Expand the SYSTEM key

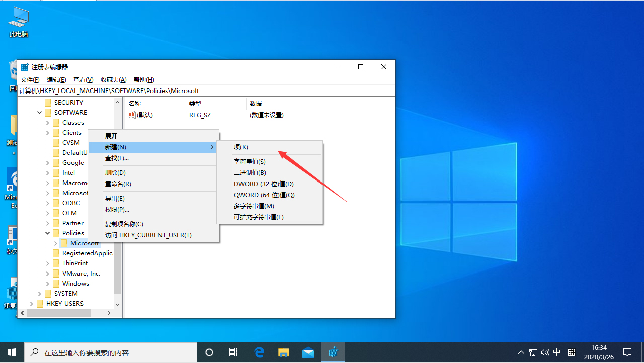(x=39, y=293)
